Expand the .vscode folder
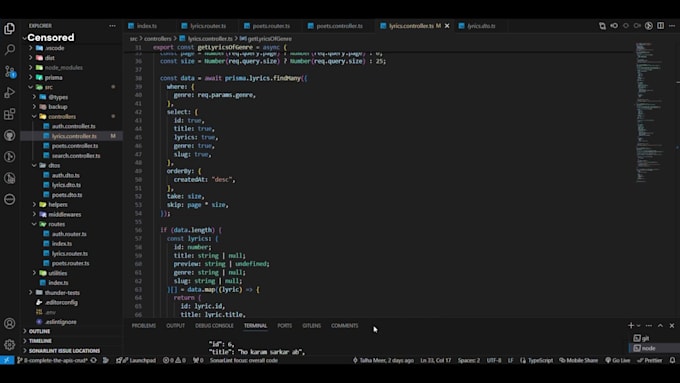 coord(55,48)
